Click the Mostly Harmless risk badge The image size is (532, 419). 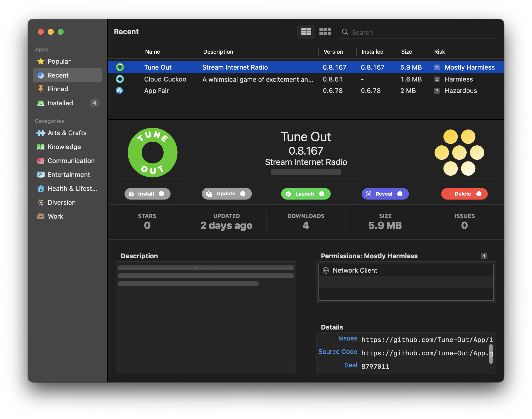point(437,67)
